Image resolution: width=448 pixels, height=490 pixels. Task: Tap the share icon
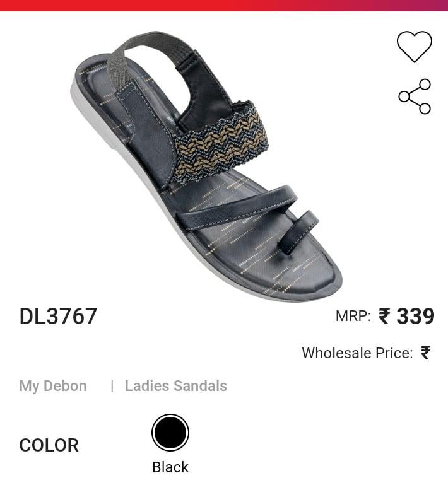415,96
